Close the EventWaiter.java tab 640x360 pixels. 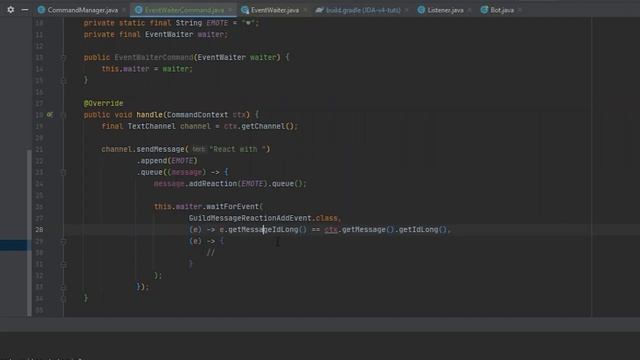tap(305, 10)
